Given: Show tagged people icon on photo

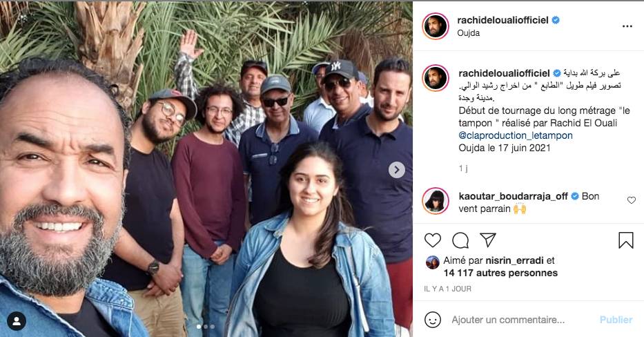Looking at the screenshot, I should click(x=17, y=321).
